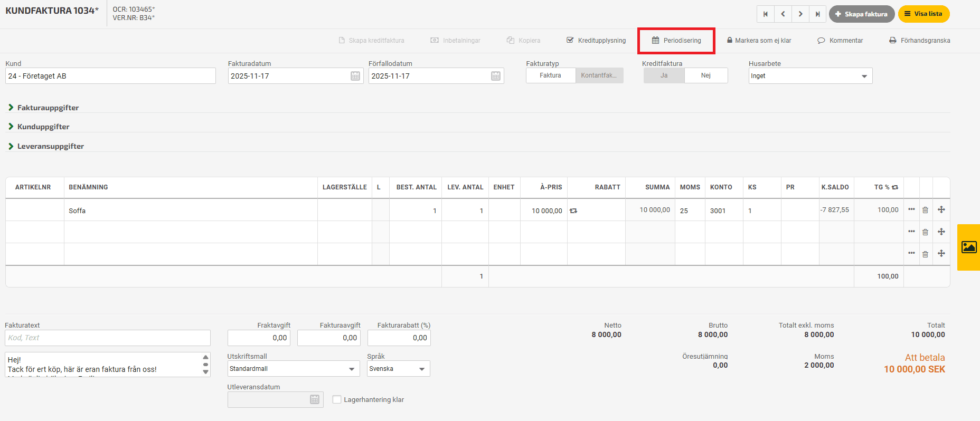Open Periodisering from the toolbar
This screenshot has height=421, width=980.
coord(676,41)
